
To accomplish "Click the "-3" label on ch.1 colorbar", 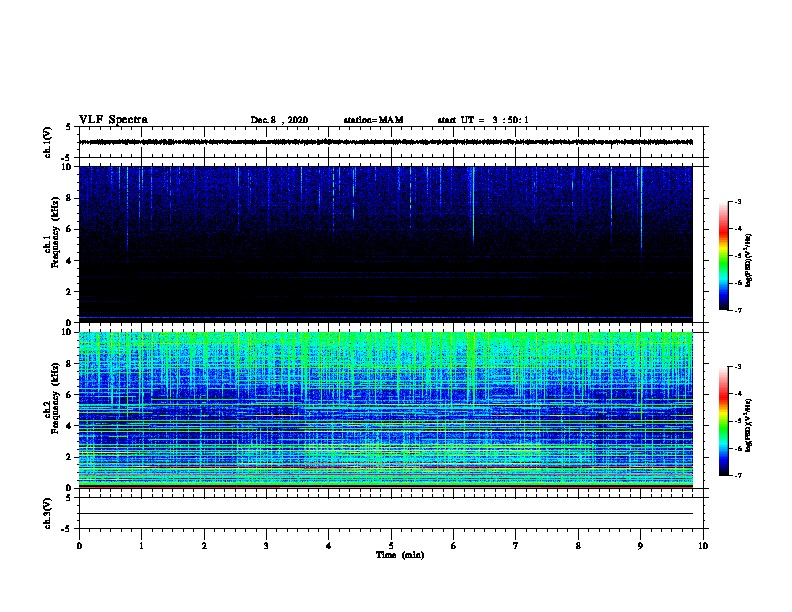I will pyautogui.click(x=737, y=201).
